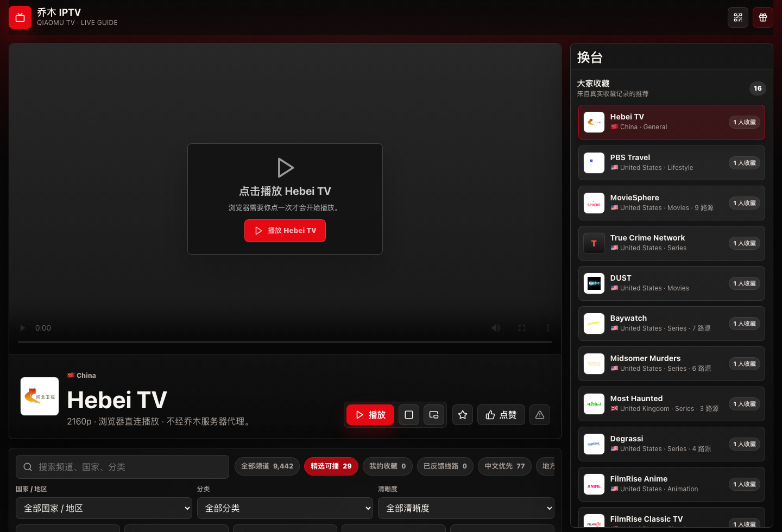Report the stream with the warning triangle icon

(540, 415)
